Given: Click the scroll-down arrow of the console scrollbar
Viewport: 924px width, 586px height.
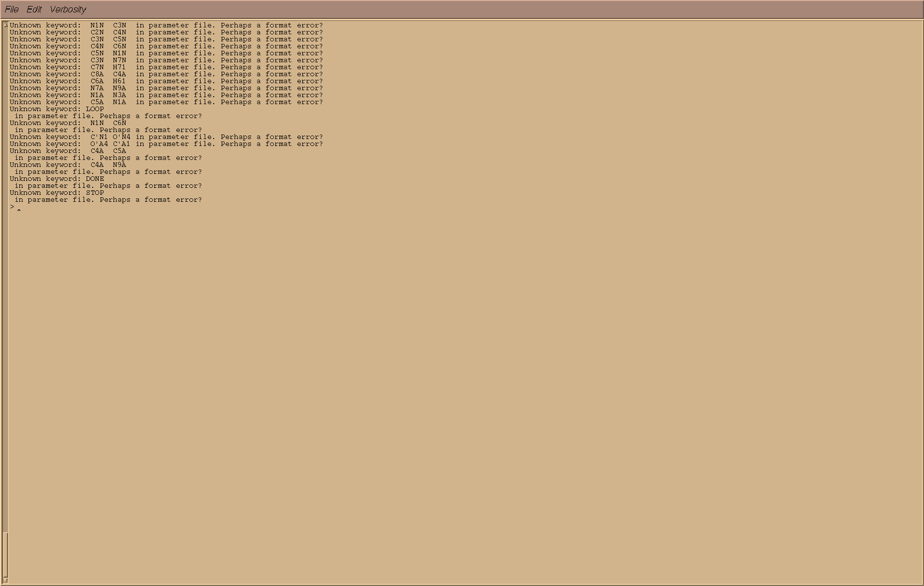Looking at the screenshot, I should click(x=5, y=581).
